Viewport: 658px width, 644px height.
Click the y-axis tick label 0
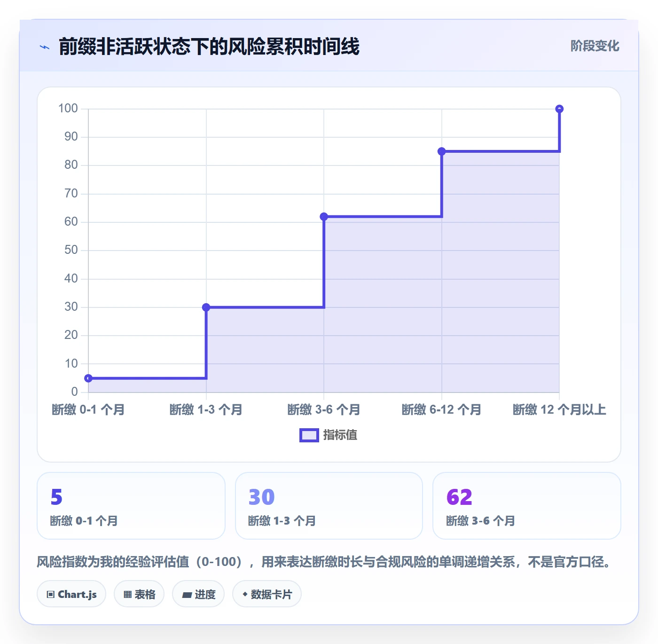pyautogui.click(x=74, y=392)
